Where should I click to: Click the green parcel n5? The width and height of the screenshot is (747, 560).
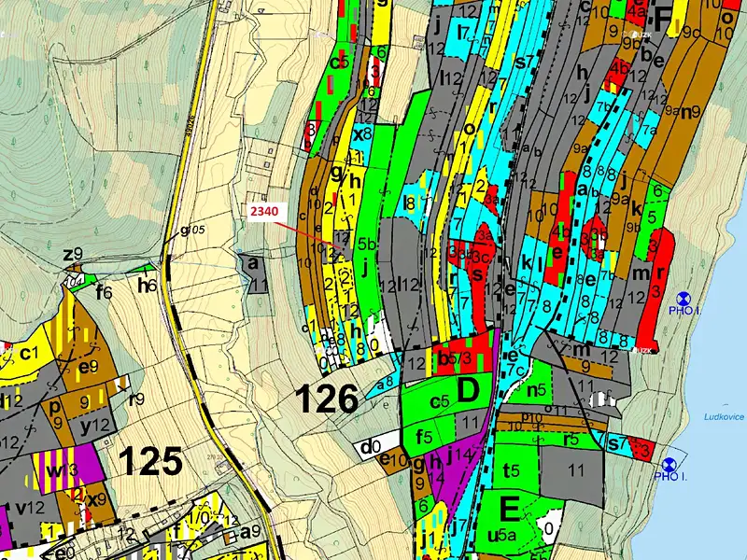[x=535, y=390]
